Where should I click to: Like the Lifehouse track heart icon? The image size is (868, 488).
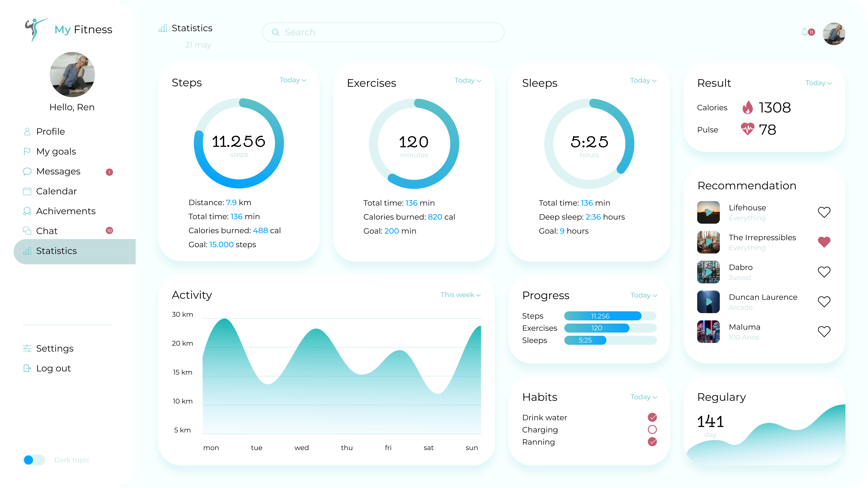(824, 212)
